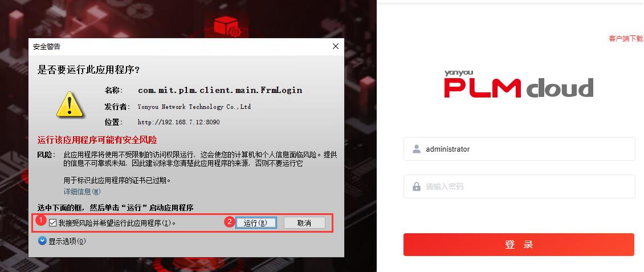Click the http://192.168.7.12:8090 location text
644x272 pixels.
(178, 123)
